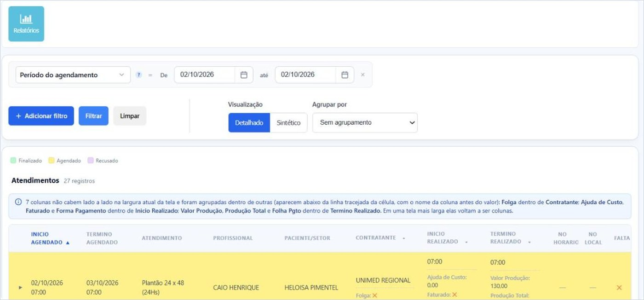Image resolution: width=644 pixels, height=300 pixels.
Task: Open the Agrupar por dropdown
Action: tap(365, 123)
